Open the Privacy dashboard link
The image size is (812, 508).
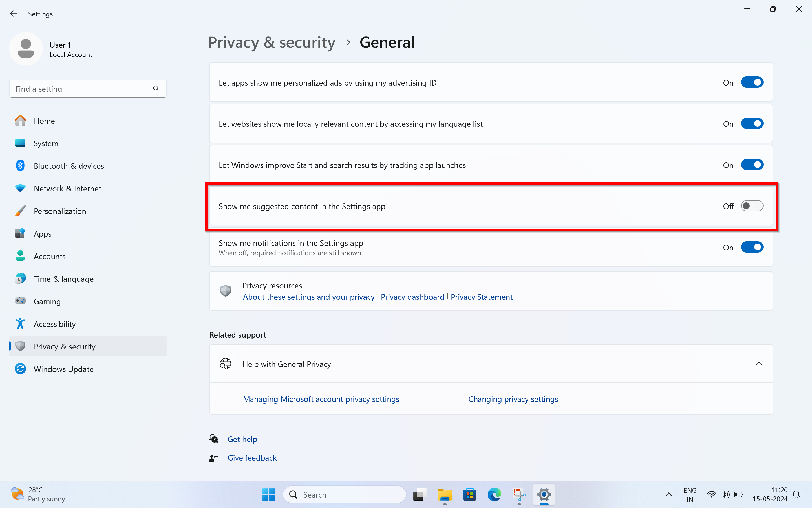[x=412, y=297]
